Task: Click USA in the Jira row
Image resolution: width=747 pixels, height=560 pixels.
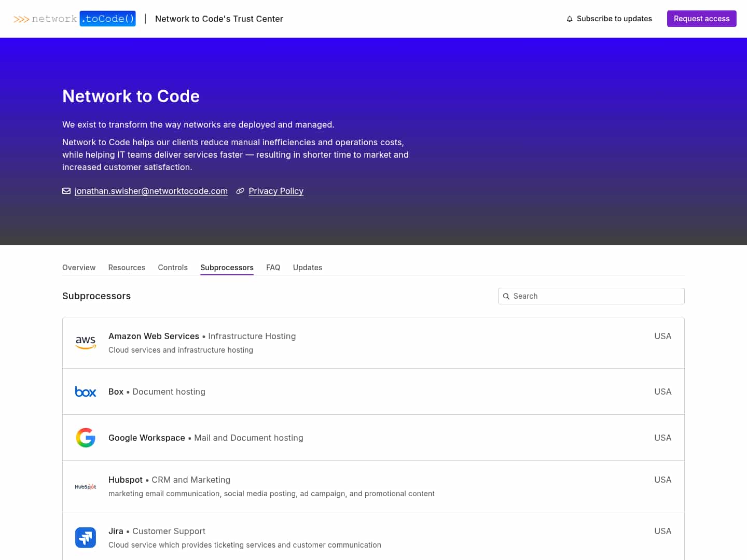Action: [663, 531]
